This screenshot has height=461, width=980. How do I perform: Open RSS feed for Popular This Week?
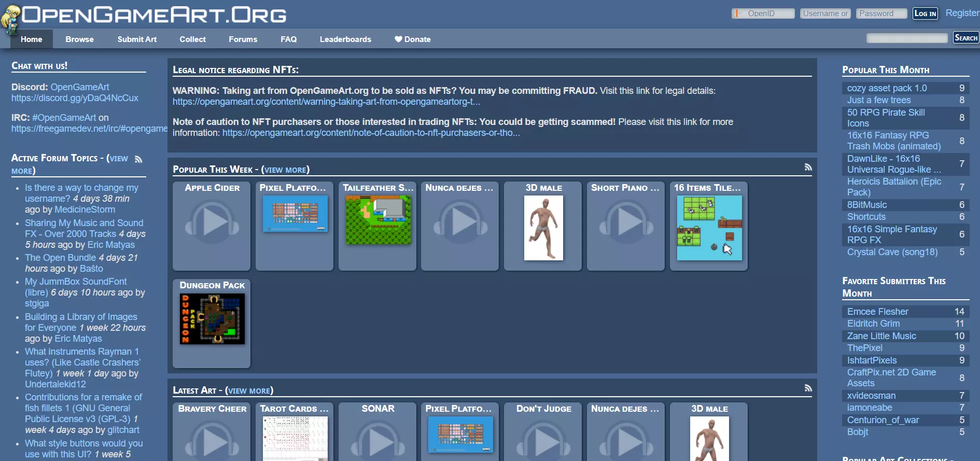[808, 167]
